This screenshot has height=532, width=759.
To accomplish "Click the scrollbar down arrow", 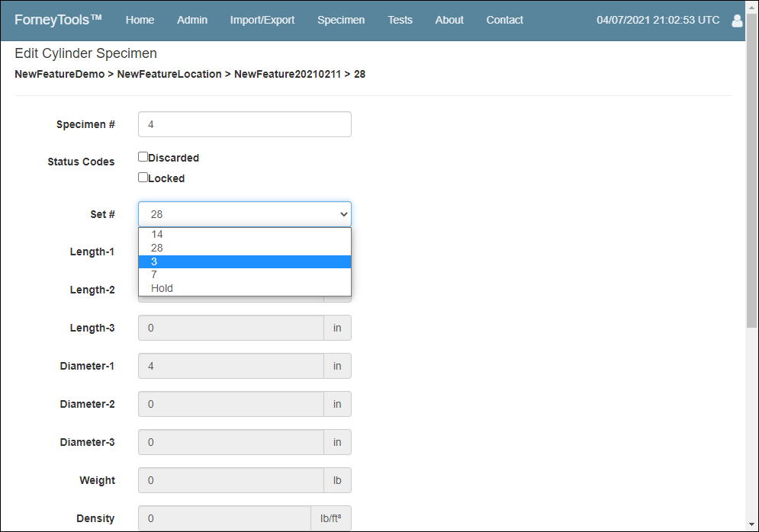I will (751, 524).
